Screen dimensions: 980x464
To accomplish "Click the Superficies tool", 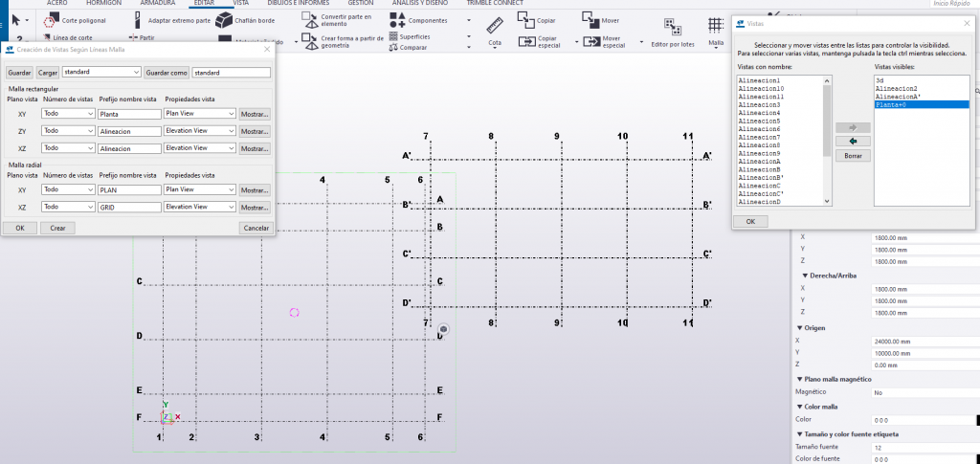I will click(409, 36).
